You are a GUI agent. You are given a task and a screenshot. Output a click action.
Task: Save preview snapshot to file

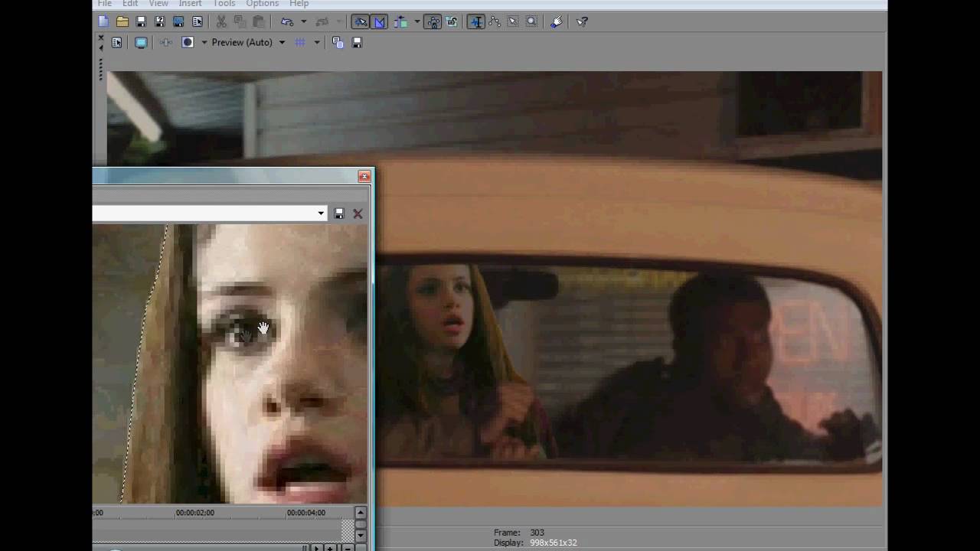click(357, 42)
